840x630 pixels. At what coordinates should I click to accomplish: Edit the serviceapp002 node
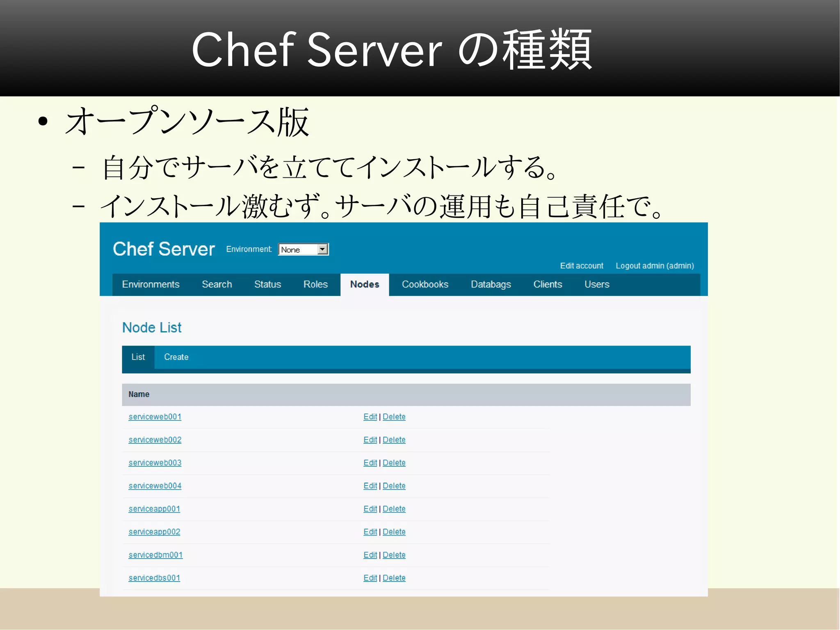370,531
